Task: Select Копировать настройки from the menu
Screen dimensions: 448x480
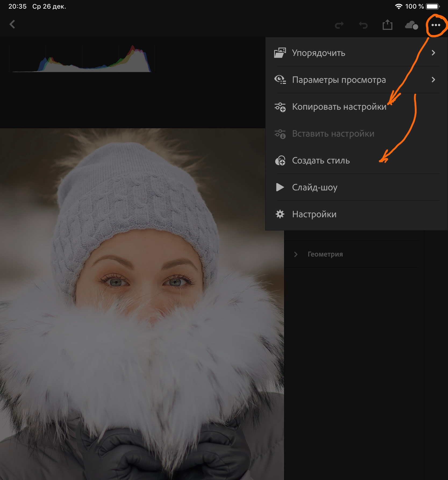Action: [x=339, y=107]
